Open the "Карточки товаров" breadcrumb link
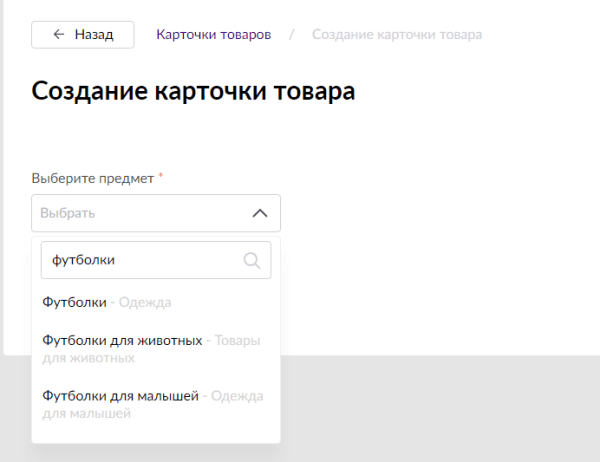This screenshot has height=462, width=600. (x=213, y=34)
